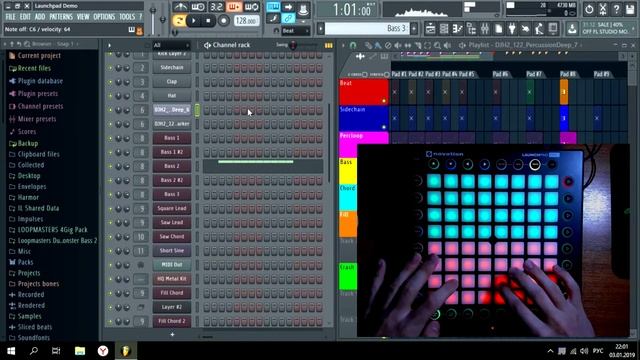Start playback with the Play button
640x360 pixels.
(x=194, y=20)
